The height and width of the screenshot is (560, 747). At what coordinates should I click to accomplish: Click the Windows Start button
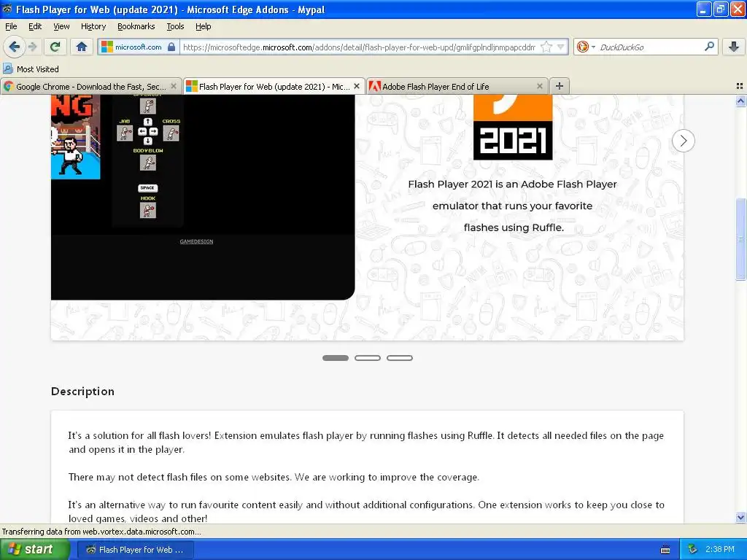pyautogui.click(x=34, y=550)
